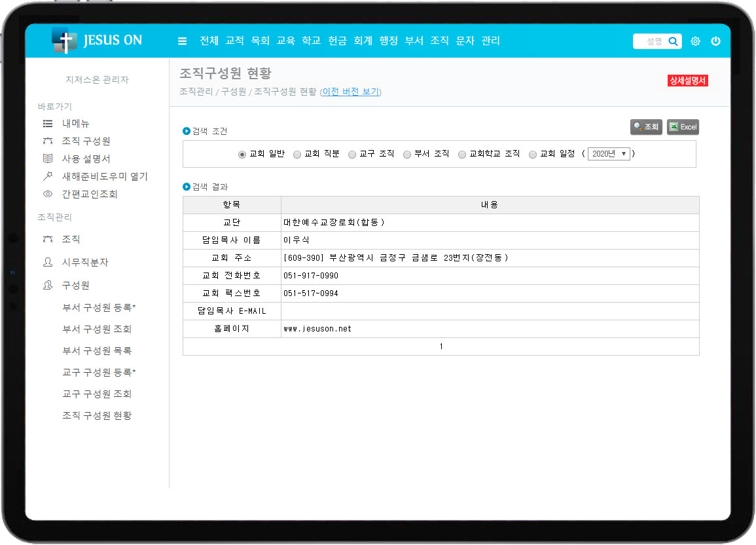Open the 2020년 year dropdown
The width and height of the screenshot is (756, 545).
609,154
